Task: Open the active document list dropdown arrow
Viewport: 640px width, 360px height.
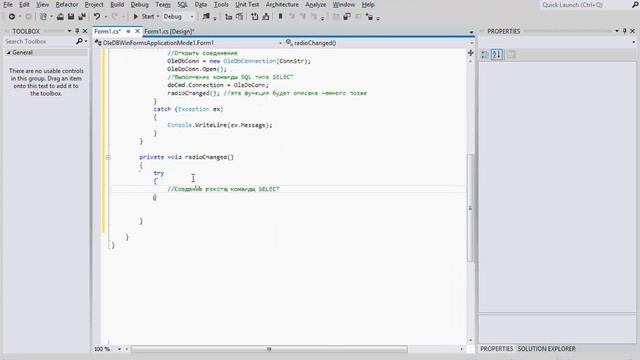Action: [x=471, y=31]
